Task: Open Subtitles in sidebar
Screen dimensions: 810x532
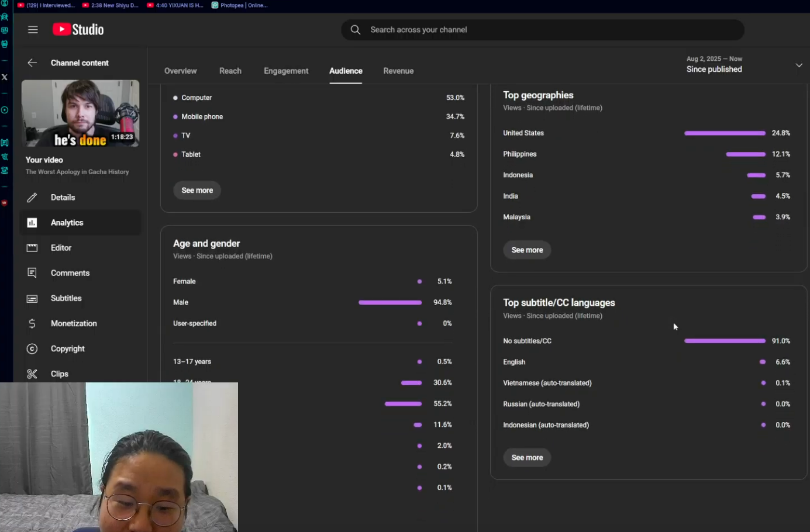Action: tap(80, 298)
